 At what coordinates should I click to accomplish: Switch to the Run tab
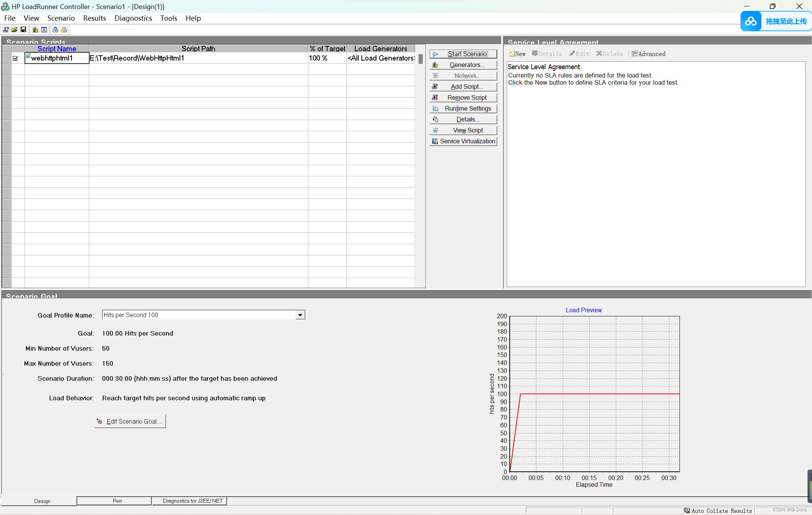tap(117, 501)
